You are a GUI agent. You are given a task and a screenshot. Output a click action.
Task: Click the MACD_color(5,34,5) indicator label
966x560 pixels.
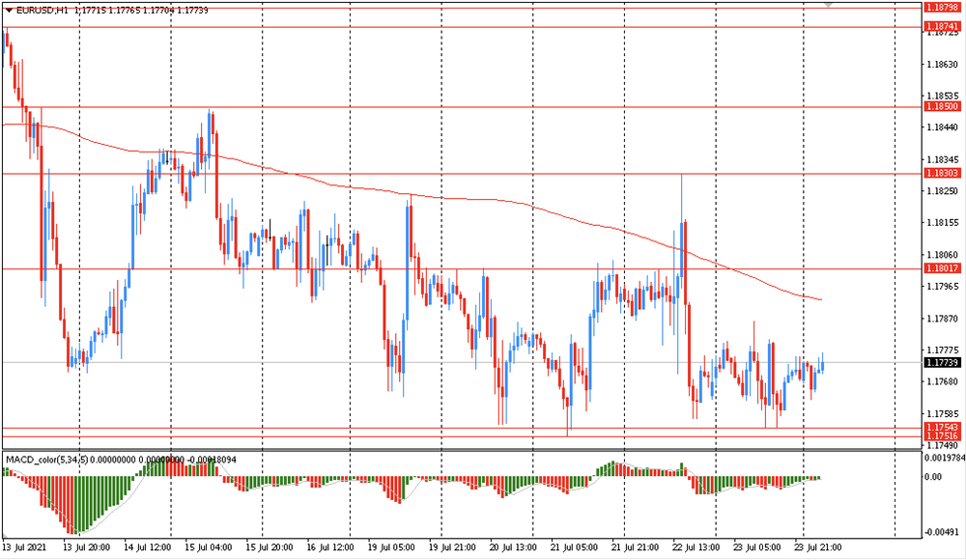pos(46,460)
